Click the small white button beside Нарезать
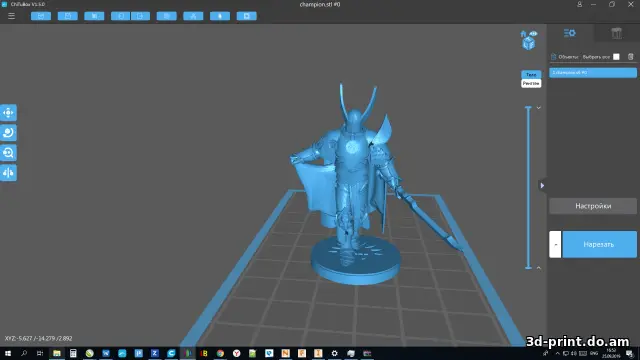Image resolution: width=640 pixels, height=360 pixels. coord(555,244)
